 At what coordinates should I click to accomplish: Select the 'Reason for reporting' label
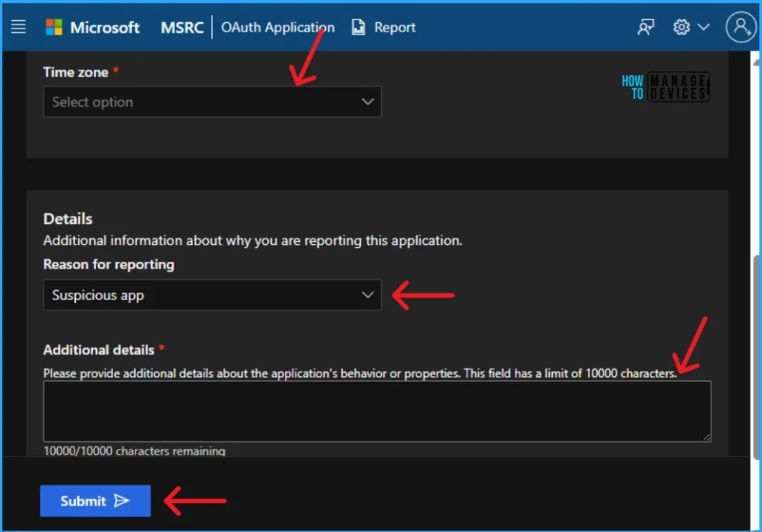pyautogui.click(x=109, y=264)
